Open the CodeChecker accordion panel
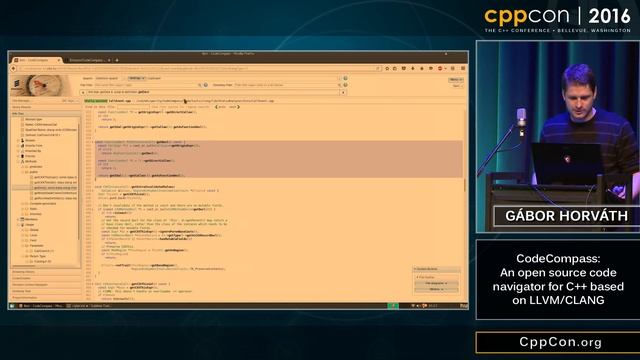640x360 pixels. [x=45, y=278]
